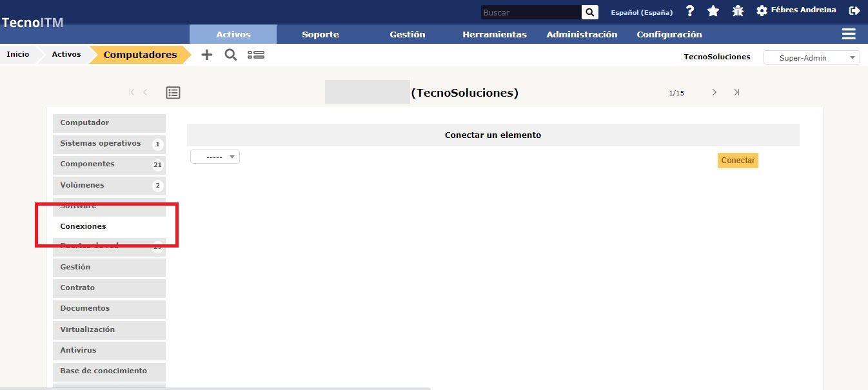This screenshot has width=868, height=390.
Task: Open the help question mark icon
Action: coord(690,11)
